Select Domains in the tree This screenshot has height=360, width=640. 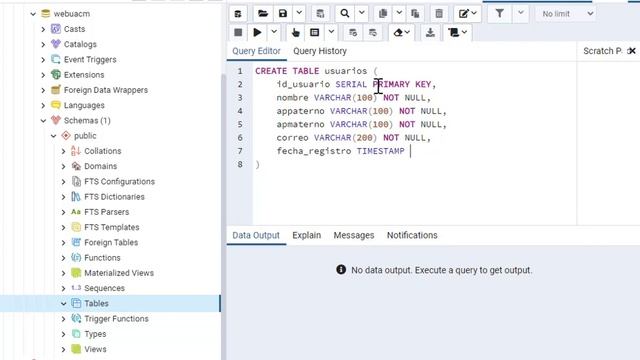point(100,166)
